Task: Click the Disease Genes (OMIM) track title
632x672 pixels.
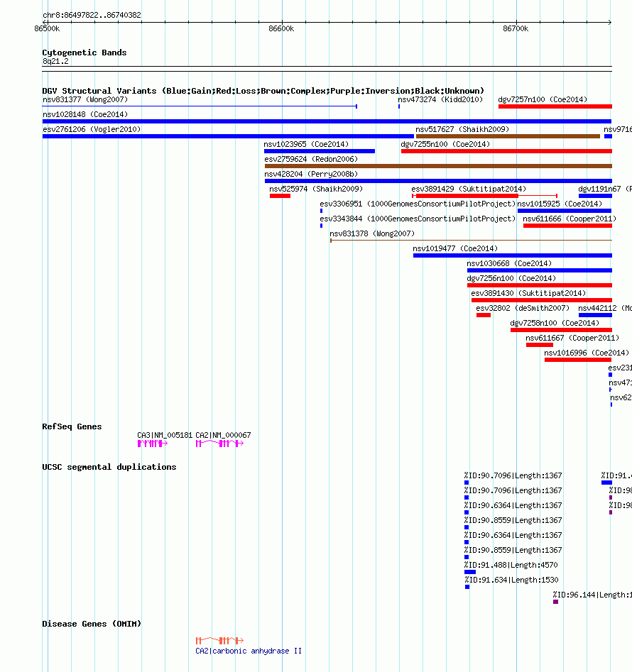Action: (x=92, y=624)
